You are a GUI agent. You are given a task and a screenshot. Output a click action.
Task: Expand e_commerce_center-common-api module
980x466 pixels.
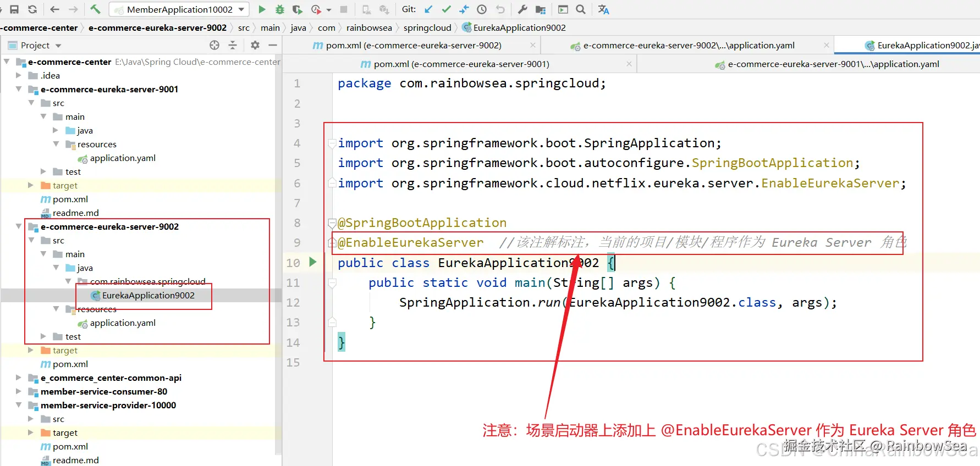tap(19, 378)
